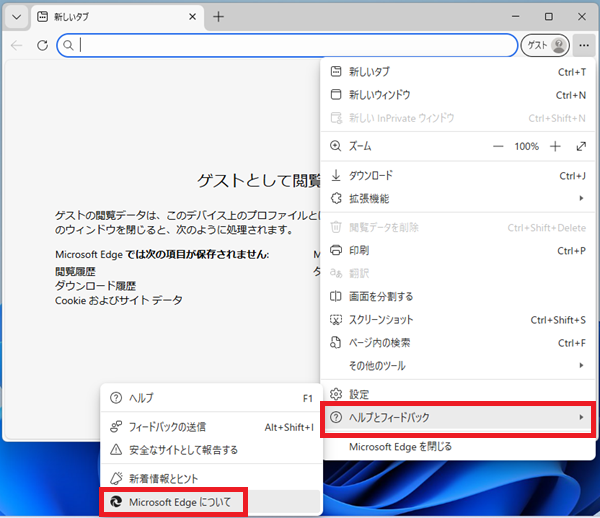Choose 印刷 from the menu
This screenshot has width=600, height=518.
[360, 250]
